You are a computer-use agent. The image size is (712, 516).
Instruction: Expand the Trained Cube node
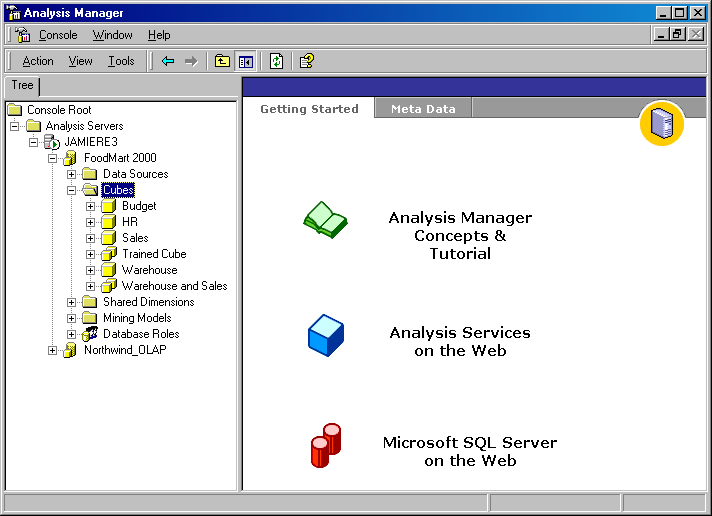pyautogui.click(x=90, y=254)
